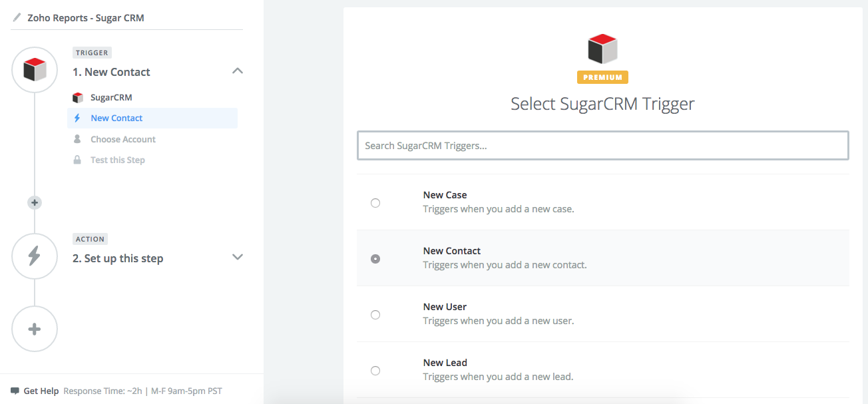
Task: Click the Get Help chat bubble icon
Action: tap(15, 391)
